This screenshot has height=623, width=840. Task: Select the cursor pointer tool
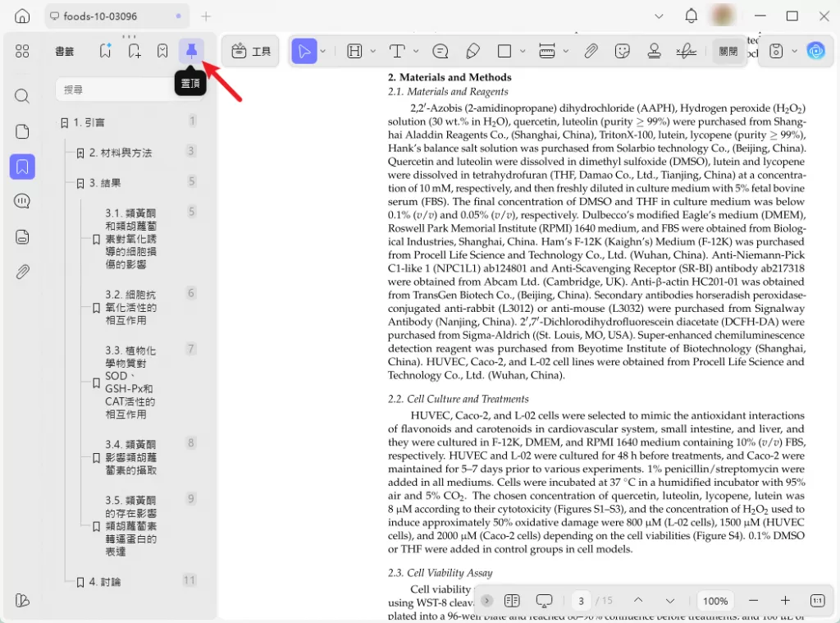304,51
